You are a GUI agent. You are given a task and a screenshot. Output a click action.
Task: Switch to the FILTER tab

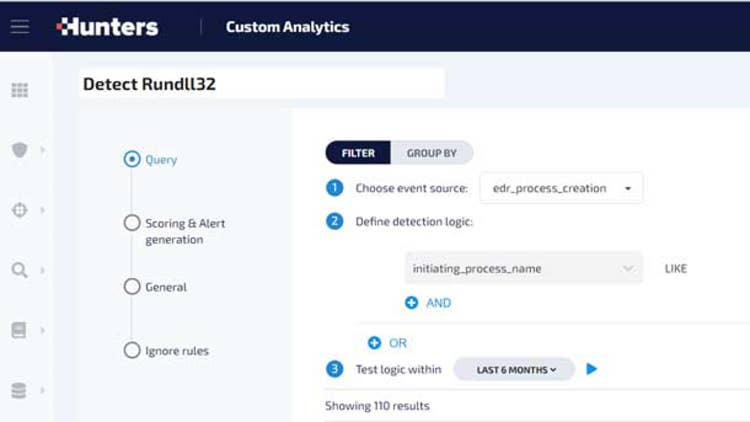(358, 153)
